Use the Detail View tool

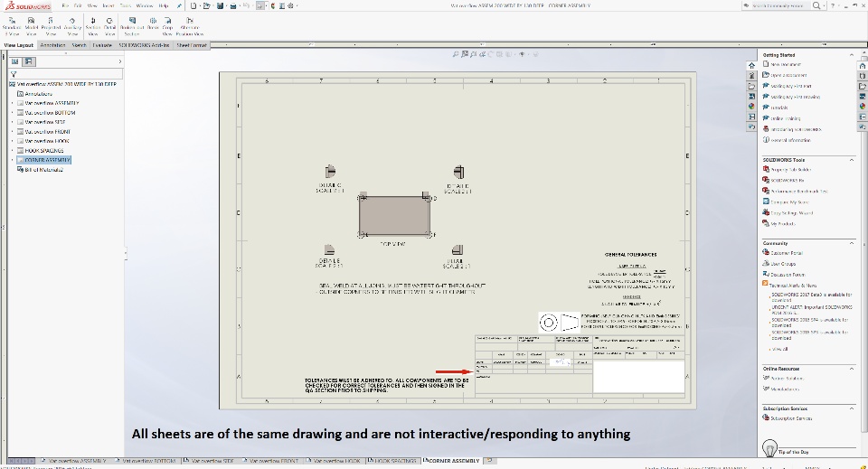coord(109,26)
